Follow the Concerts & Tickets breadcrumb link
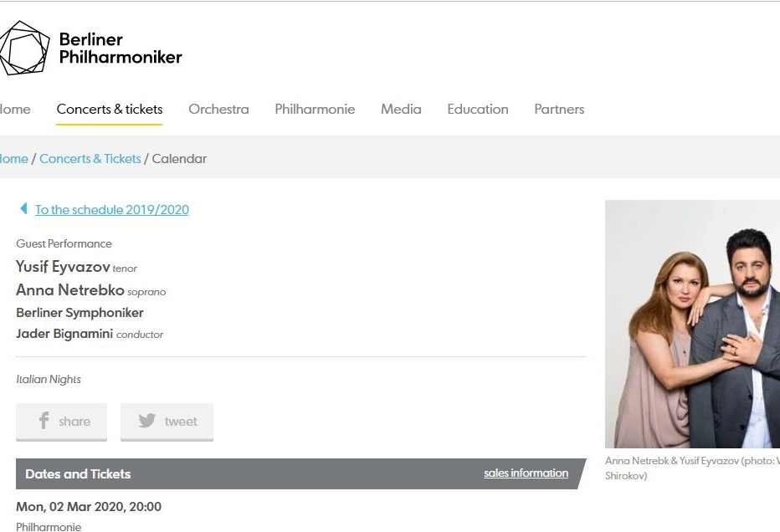The image size is (780, 532). point(90,159)
